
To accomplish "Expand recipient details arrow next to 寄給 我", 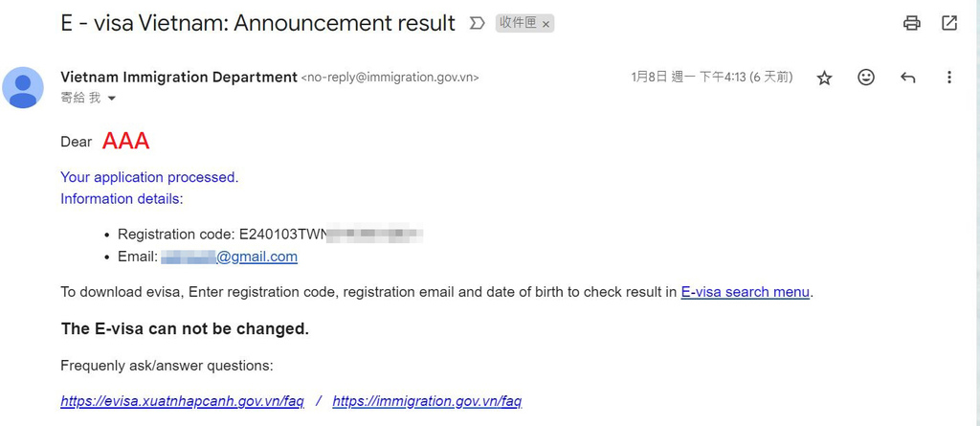I will pyautogui.click(x=112, y=99).
